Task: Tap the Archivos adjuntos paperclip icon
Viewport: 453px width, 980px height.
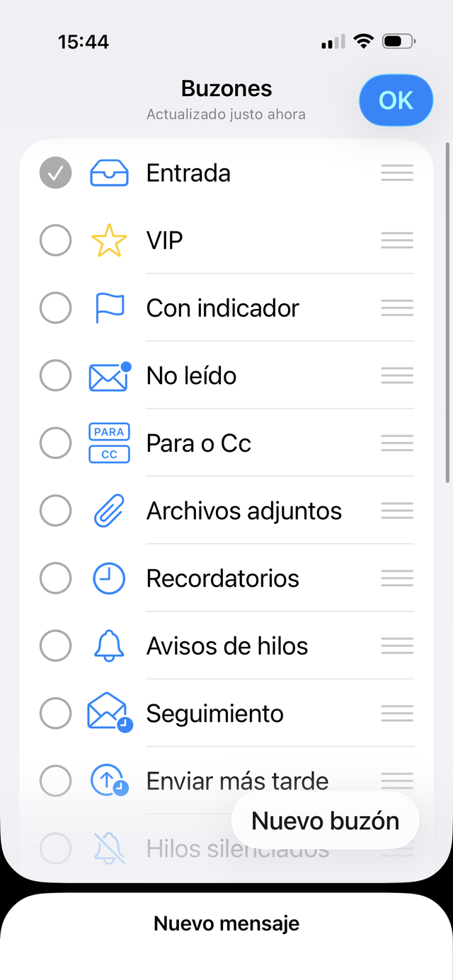Action: coord(109,511)
